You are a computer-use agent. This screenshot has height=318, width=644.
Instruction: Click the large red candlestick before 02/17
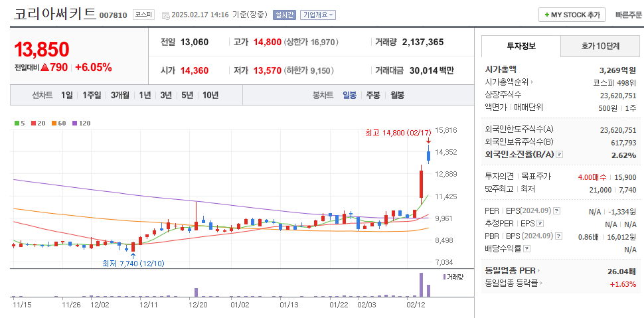pos(421,184)
